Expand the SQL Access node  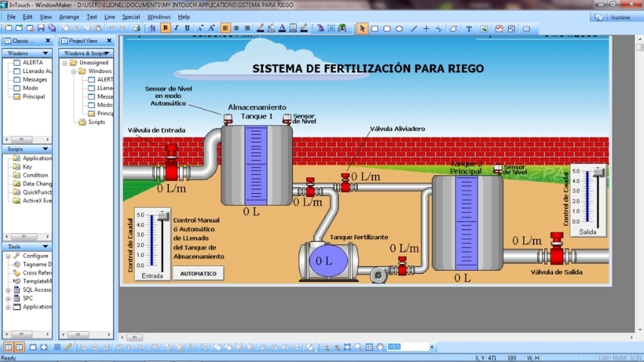click(8, 290)
